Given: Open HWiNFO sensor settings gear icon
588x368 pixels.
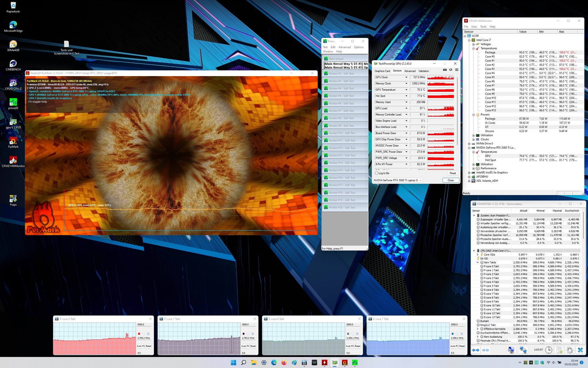Looking at the screenshot, I should [570, 350].
